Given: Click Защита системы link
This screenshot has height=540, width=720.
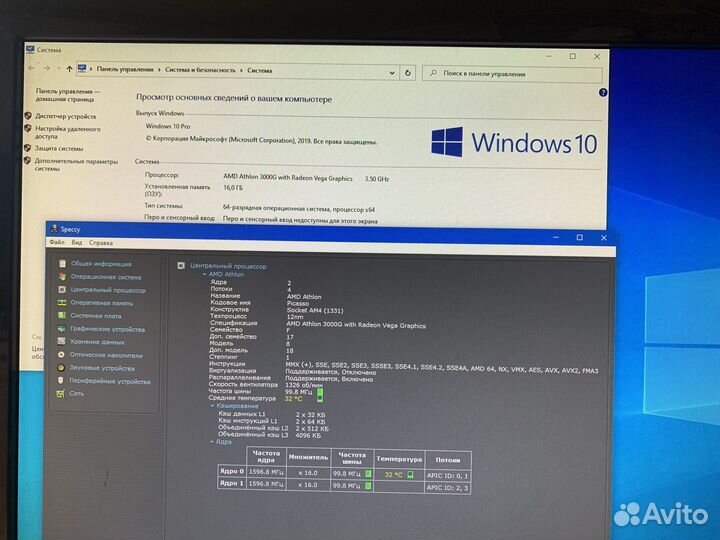Looking at the screenshot, I should click(x=59, y=148).
